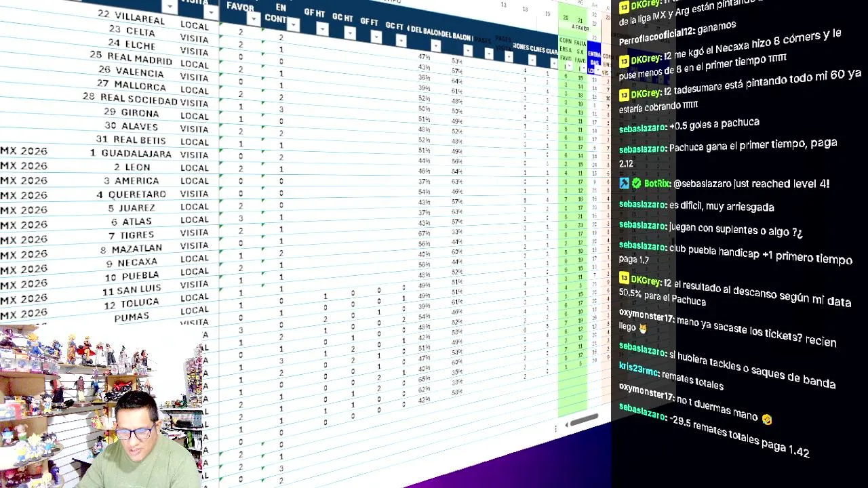Viewport: 868px width, 488px height.
Task: Select the NECAXA team cell
Action: coord(137,263)
